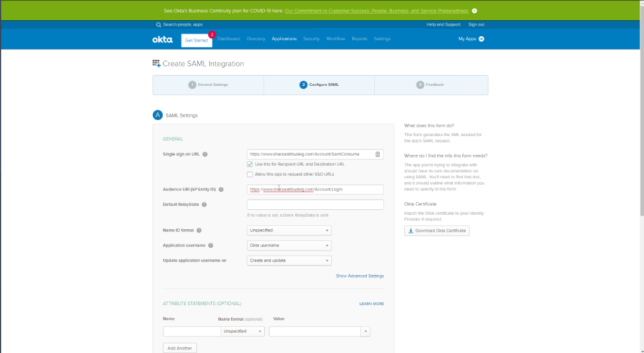The width and height of the screenshot is (644, 353).
Task: Open the Application username dropdown
Action: pyautogui.click(x=289, y=246)
